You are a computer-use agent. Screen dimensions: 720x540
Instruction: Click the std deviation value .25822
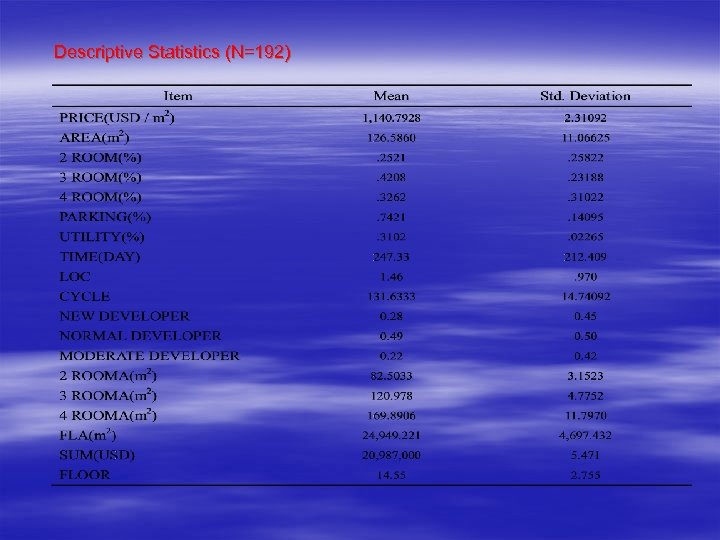pyautogui.click(x=585, y=158)
